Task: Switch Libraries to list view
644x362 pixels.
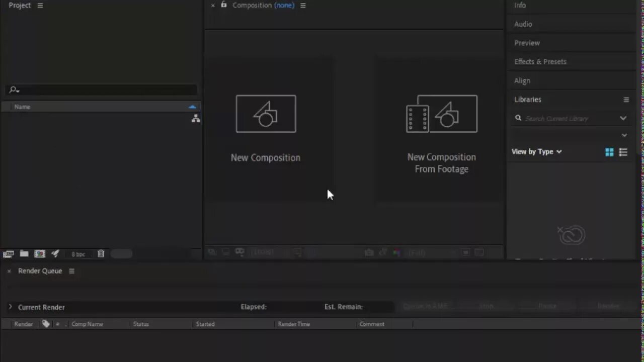Action: 623,152
